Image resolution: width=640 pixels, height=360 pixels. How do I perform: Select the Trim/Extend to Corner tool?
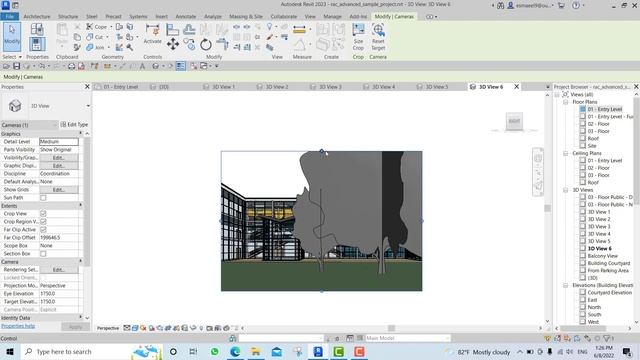pos(222,44)
